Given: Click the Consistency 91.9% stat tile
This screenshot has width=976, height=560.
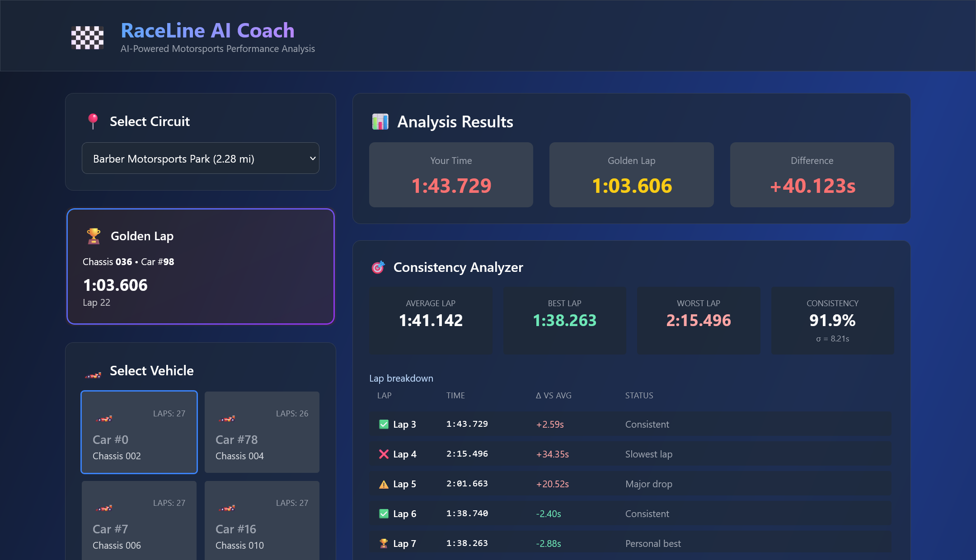Looking at the screenshot, I should pyautogui.click(x=832, y=320).
